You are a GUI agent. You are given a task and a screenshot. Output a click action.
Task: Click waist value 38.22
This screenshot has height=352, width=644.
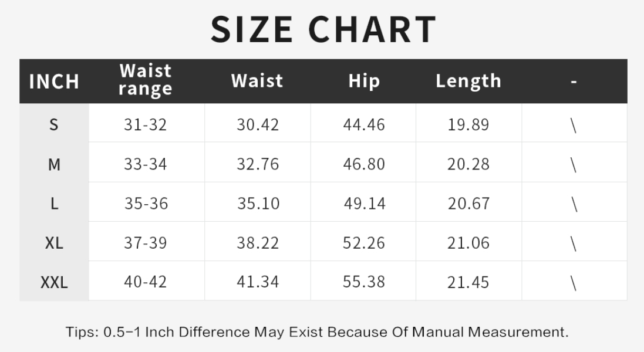(258, 243)
